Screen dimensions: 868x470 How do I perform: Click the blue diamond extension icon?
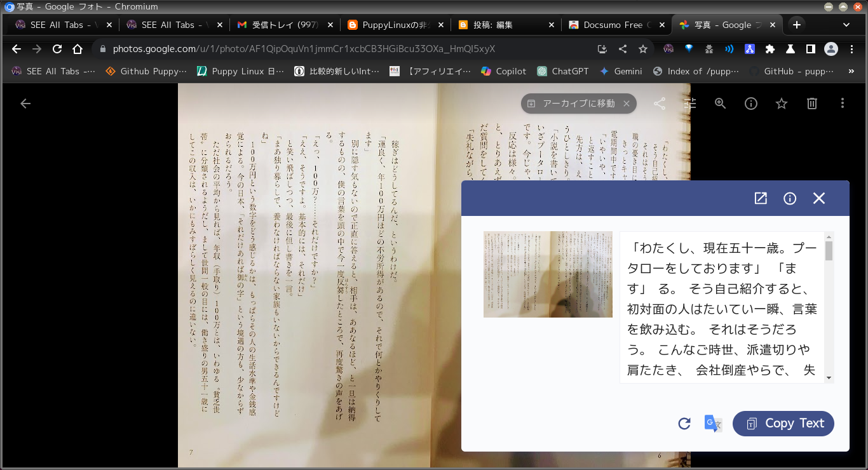[689, 49]
